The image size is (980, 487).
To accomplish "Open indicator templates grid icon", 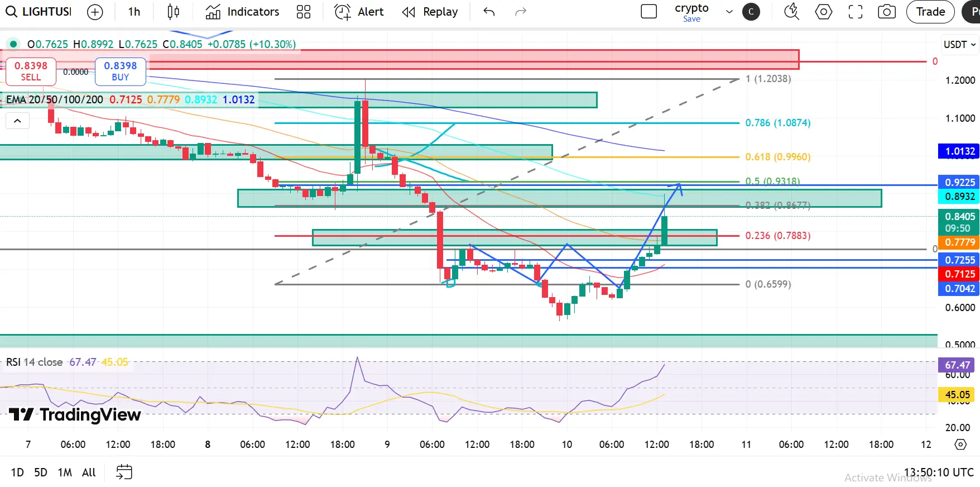I will click(x=304, y=12).
